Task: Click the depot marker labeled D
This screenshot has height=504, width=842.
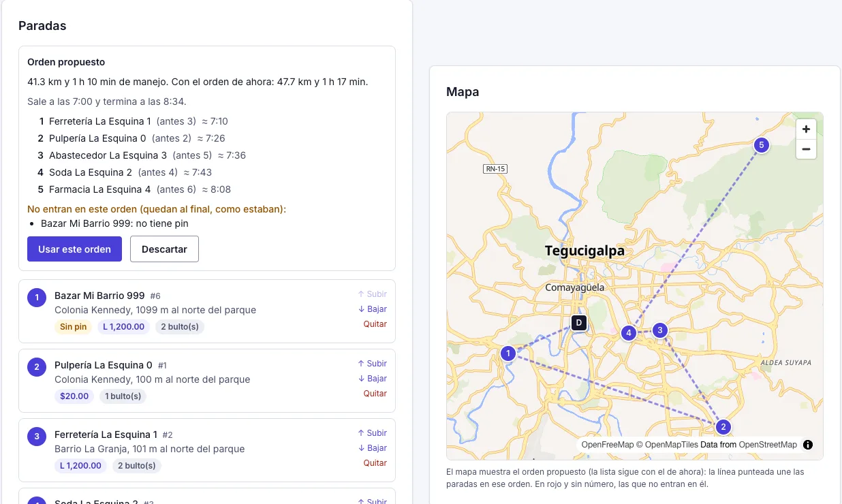Action: tap(579, 322)
